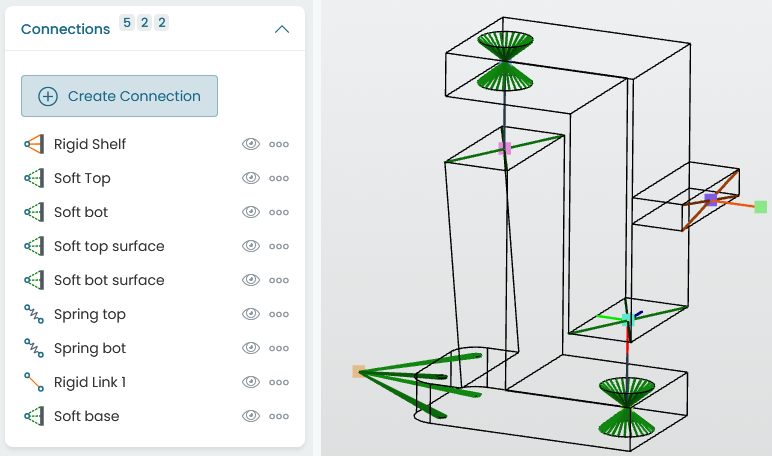The width and height of the screenshot is (772, 456).
Task: Click the Rigid Shelf connection icon
Action: pos(34,144)
